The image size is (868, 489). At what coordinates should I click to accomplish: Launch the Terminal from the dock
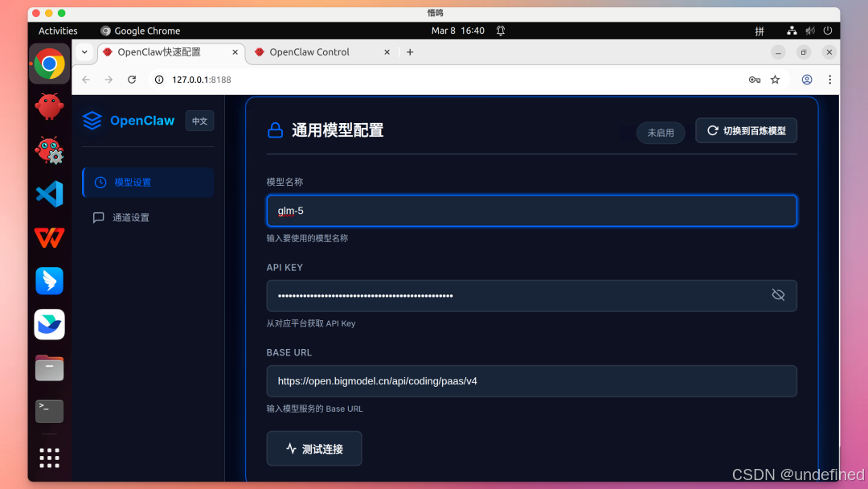pos(49,411)
